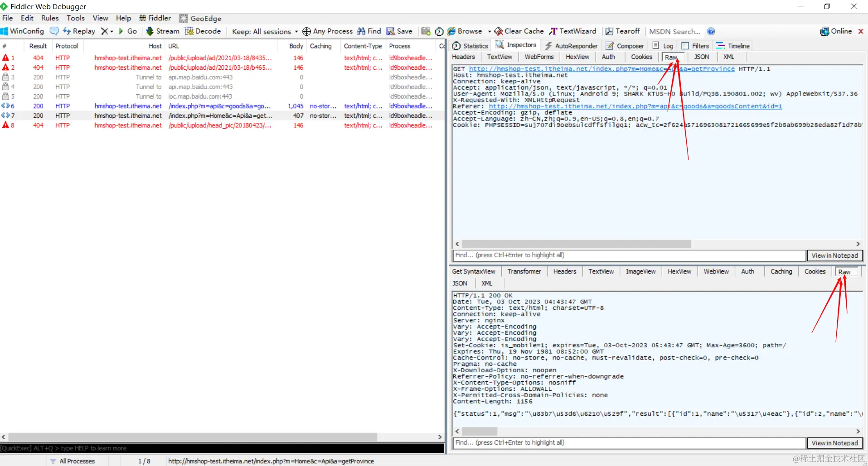This screenshot has width=868, height=466.
Task: Open the Composer tab
Action: [626, 46]
